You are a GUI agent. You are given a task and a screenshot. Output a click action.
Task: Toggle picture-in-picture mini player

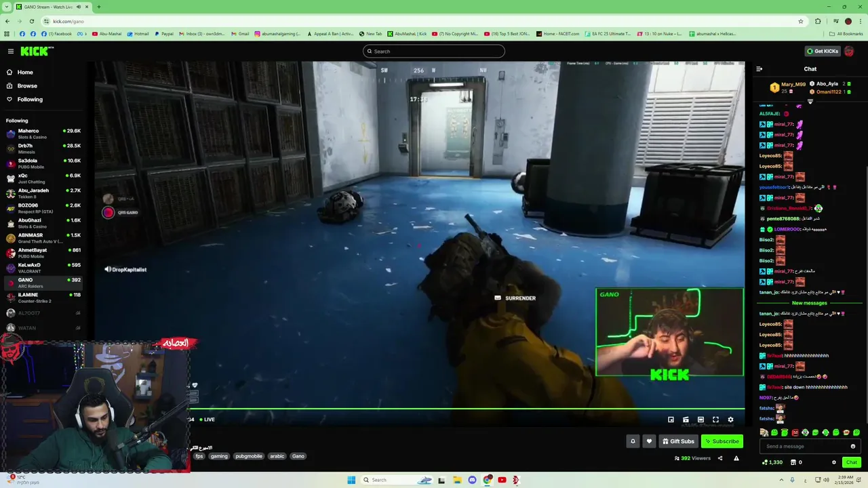point(671,420)
